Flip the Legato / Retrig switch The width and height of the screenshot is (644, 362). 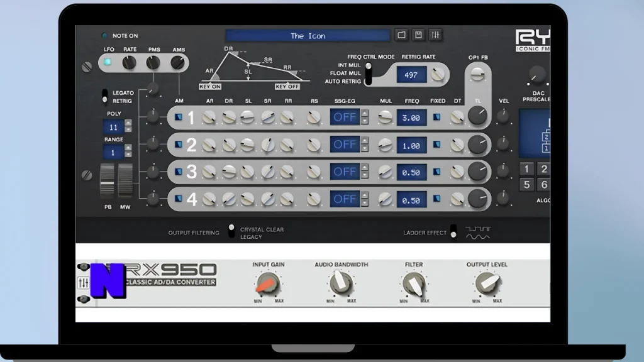click(x=105, y=96)
